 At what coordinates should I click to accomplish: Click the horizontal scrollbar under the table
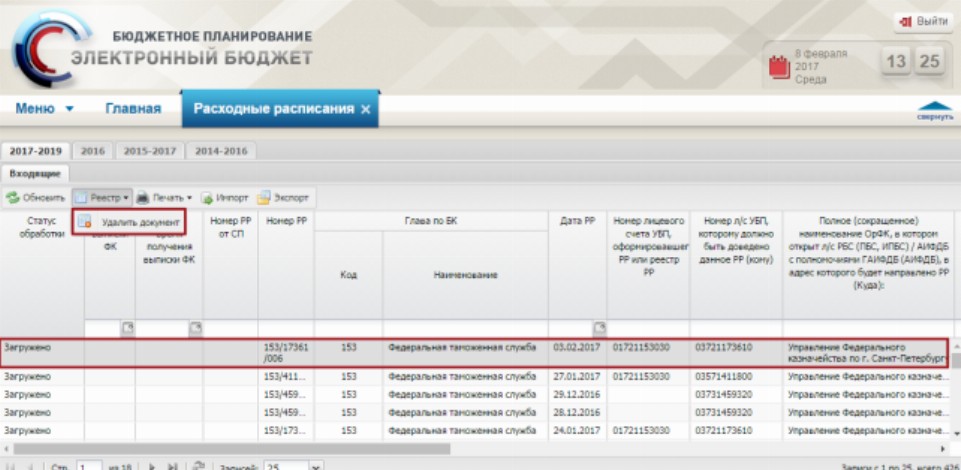coord(300,450)
